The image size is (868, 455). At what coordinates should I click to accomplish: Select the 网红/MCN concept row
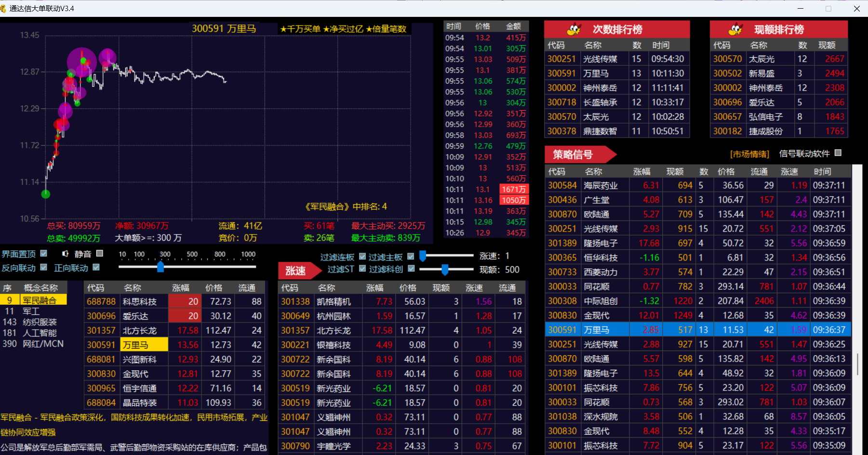[x=34, y=344]
